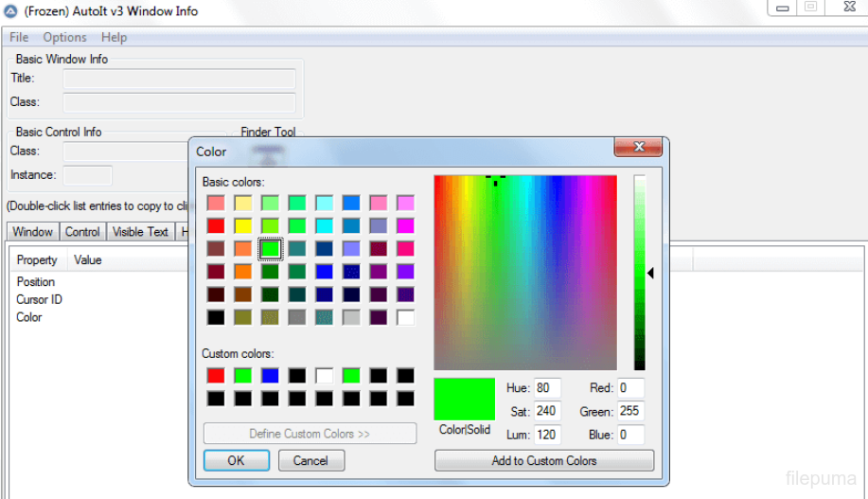Choose the white basic color swatch
868x499 pixels.
click(x=405, y=317)
